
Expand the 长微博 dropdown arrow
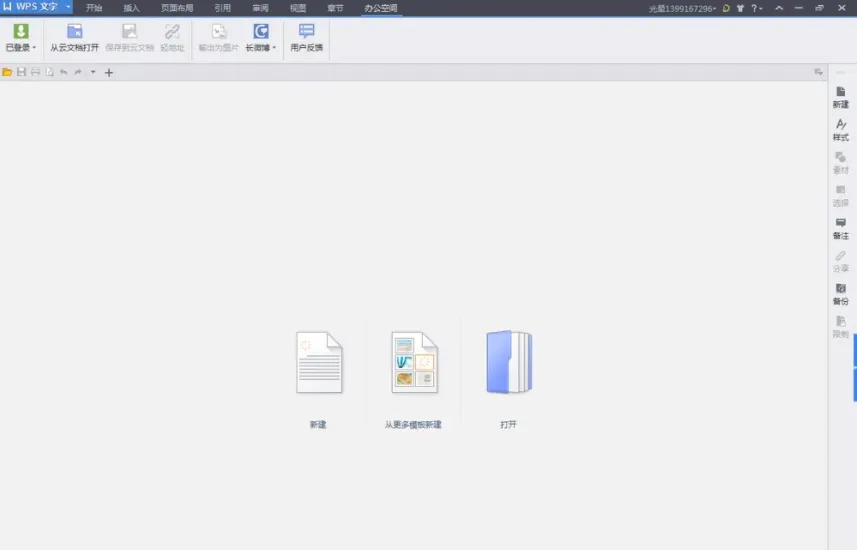[x=274, y=48]
